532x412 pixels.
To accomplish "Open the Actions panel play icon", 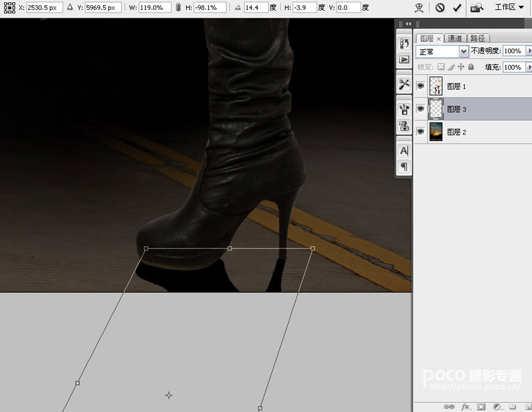I will pyautogui.click(x=404, y=59).
